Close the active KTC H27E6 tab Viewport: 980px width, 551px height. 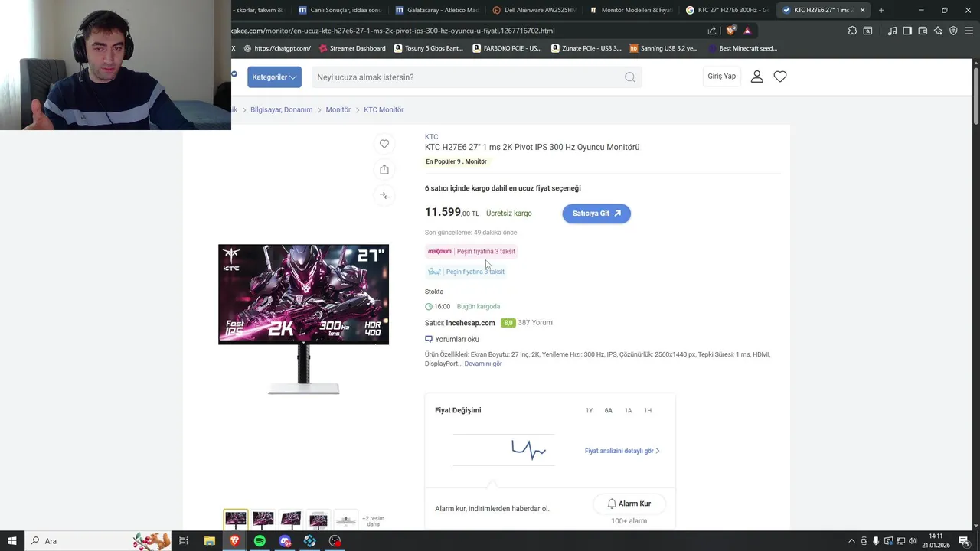click(863, 10)
